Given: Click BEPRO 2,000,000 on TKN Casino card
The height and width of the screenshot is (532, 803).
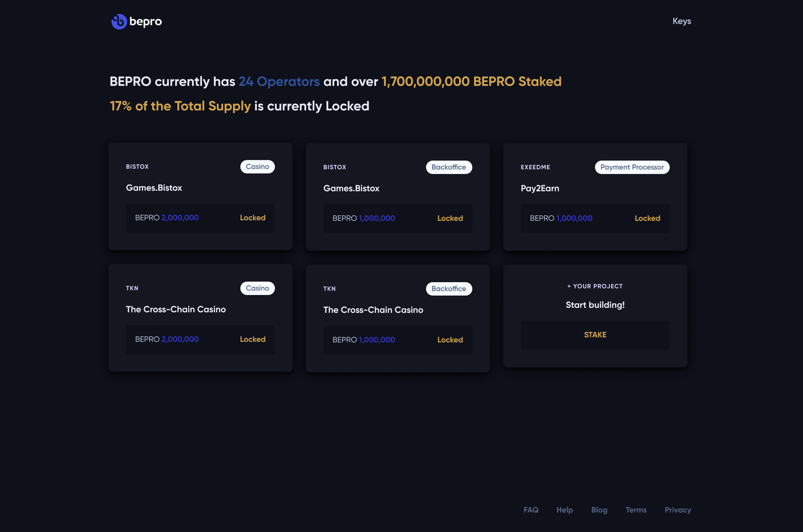Looking at the screenshot, I should click(166, 339).
